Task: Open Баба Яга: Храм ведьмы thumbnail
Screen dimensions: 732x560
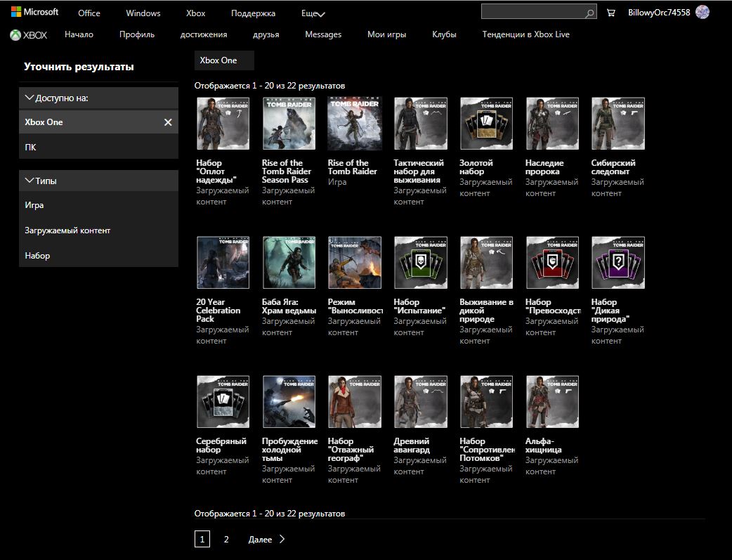Action: pos(289,263)
